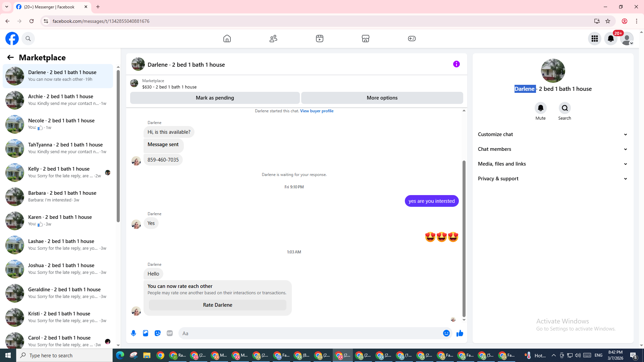The image size is (644, 362).
Task: Open the Darlene conversation in the list
Action: (58, 76)
